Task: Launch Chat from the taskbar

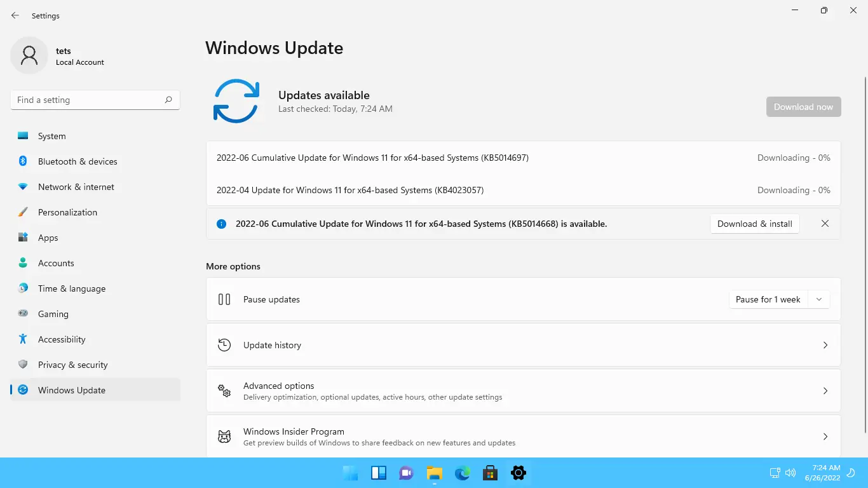Action: [407, 473]
